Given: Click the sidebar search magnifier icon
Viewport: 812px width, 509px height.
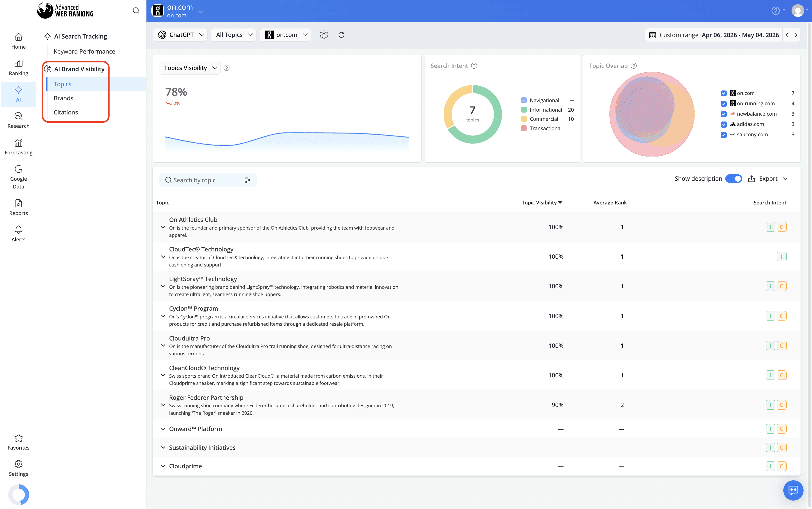Looking at the screenshot, I should pos(136,11).
